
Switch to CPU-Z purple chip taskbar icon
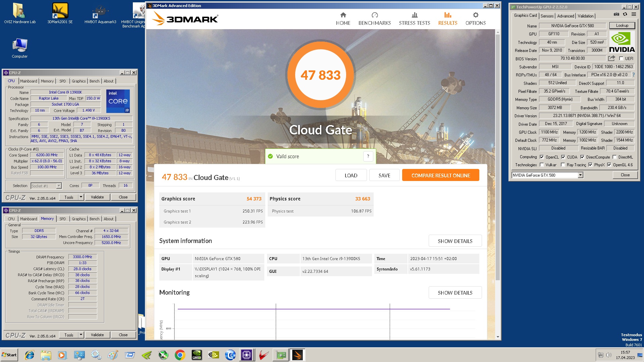coord(247,355)
